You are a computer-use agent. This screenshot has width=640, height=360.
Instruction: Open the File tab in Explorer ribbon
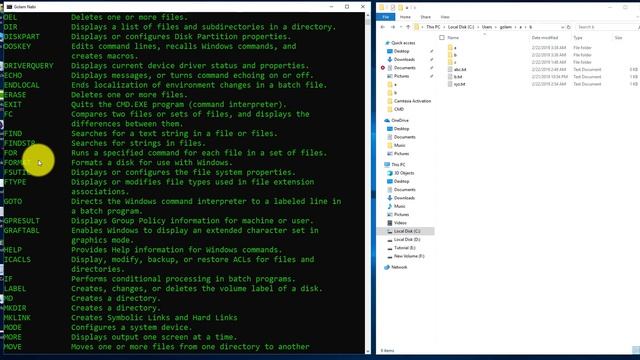386,17
